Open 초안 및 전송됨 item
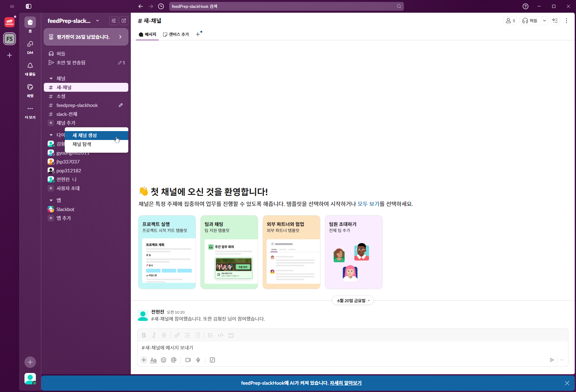Image resolution: width=576 pixels, height=392 pixels. coord(86,63)
